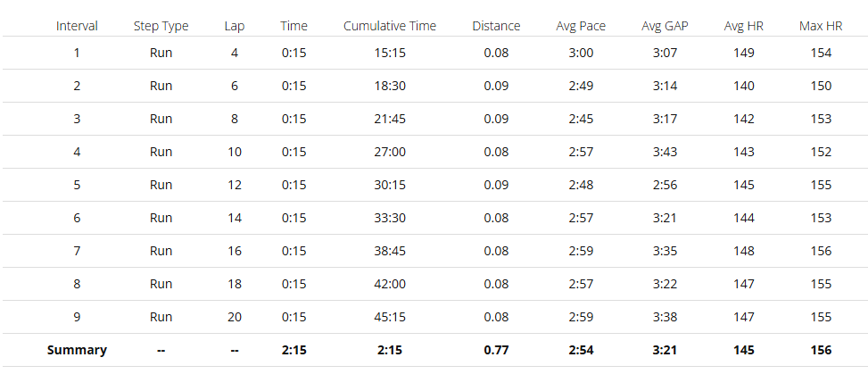Select summary total distance 0.77
Viewport: 868px width, 374px height.
pos(496,350)
